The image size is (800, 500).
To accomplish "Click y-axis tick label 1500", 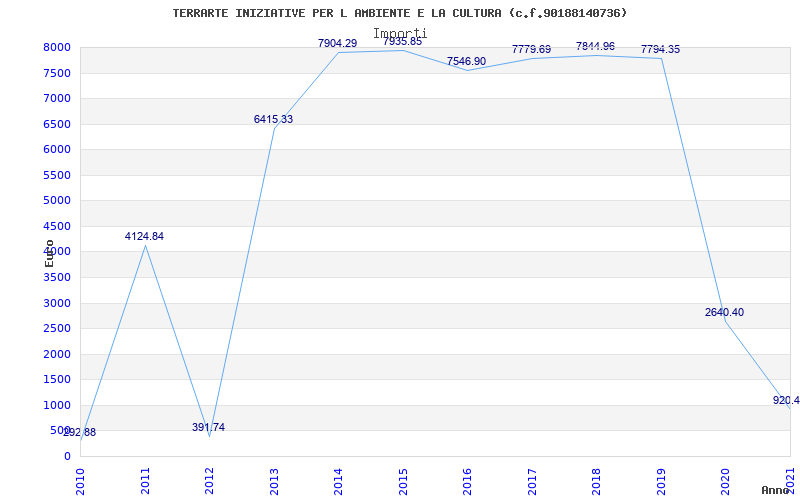I will pos(57,380).
